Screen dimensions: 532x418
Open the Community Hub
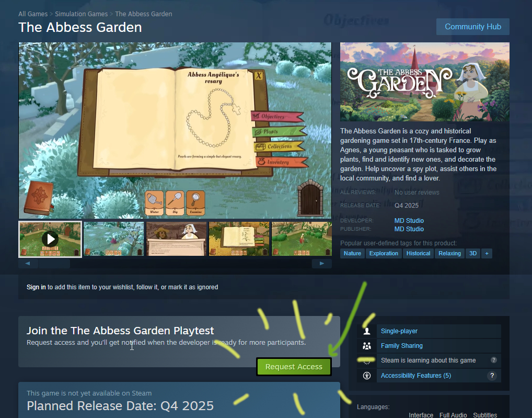click(472, 27)
